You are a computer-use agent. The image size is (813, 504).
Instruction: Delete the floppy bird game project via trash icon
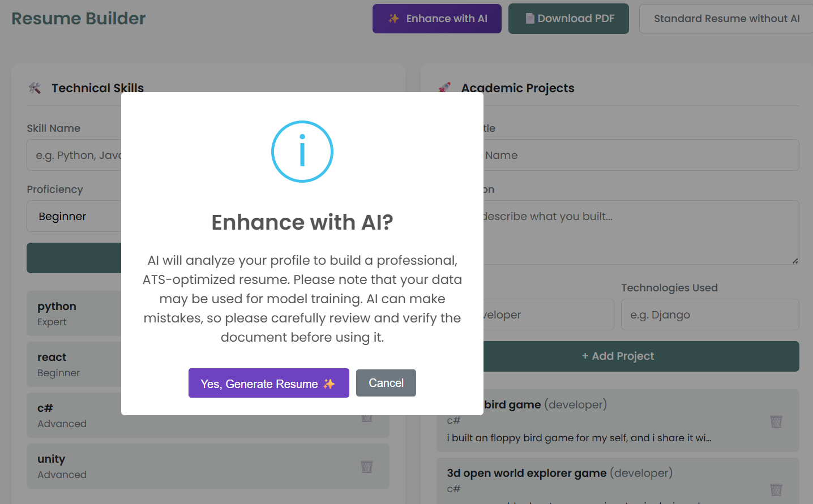776,421
